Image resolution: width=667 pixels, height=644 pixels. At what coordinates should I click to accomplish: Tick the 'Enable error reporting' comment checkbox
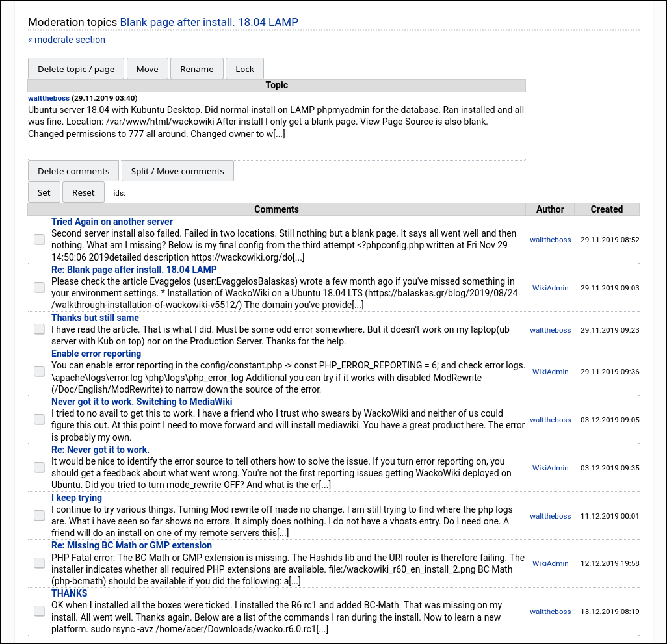[x=39, y=371]
